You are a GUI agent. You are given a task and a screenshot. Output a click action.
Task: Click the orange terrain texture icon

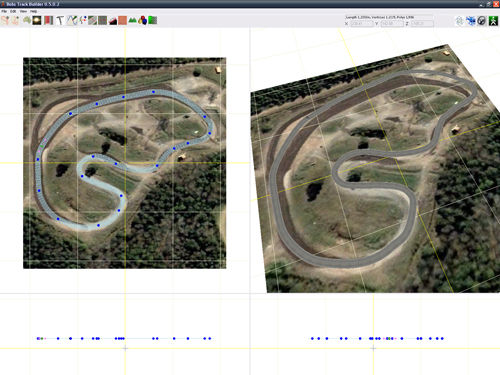(123, 20)
